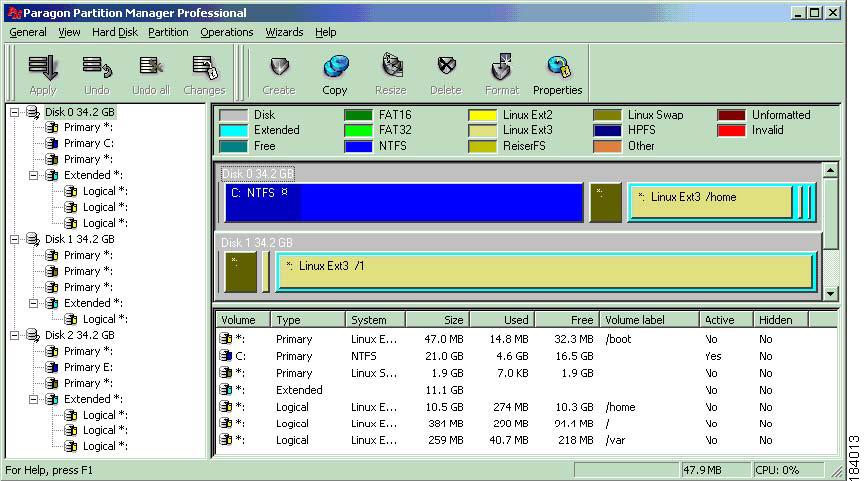This screenshot has height=481, width=864.
Task: Select the Linux Ext3 /1 partition bar on Disk 1
Action: 545,271
